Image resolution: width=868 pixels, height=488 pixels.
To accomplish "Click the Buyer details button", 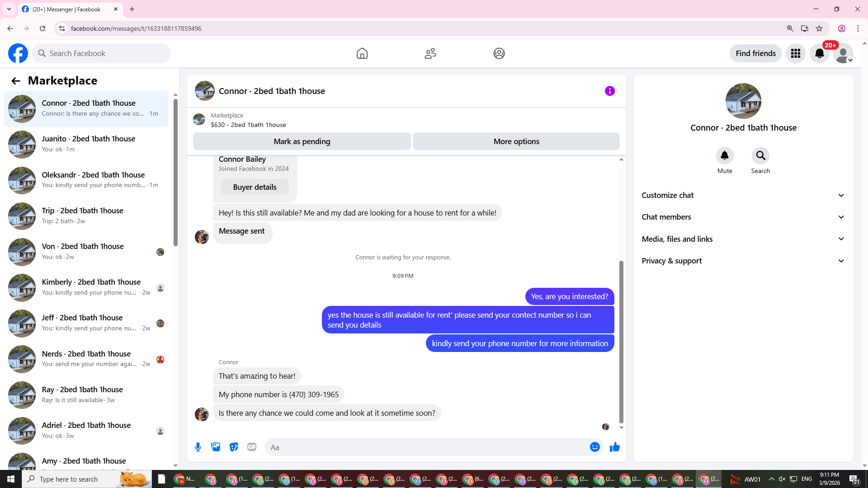I will (255, 187).
